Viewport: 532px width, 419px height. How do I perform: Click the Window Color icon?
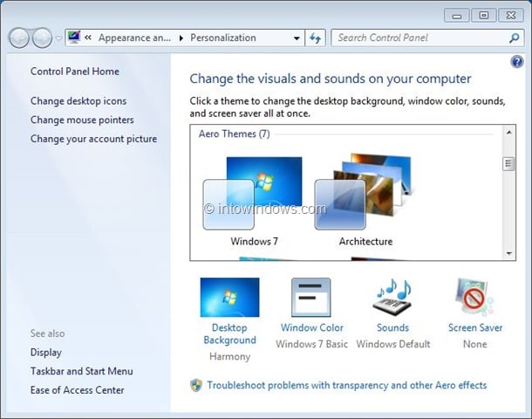(311, 298)
